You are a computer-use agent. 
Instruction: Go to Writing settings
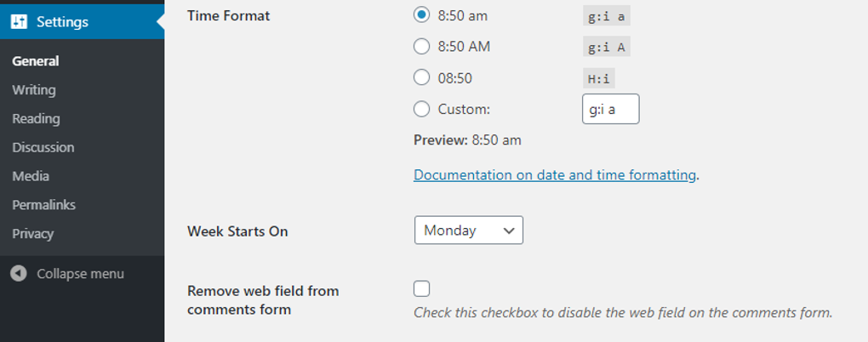(34, 90)
